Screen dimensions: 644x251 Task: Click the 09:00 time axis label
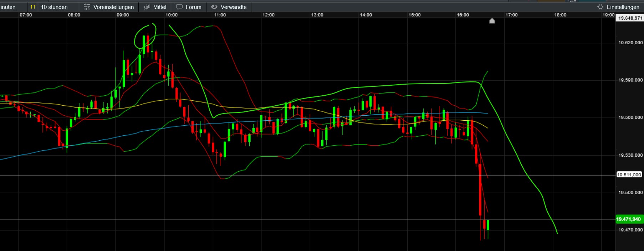pos(123,15)
